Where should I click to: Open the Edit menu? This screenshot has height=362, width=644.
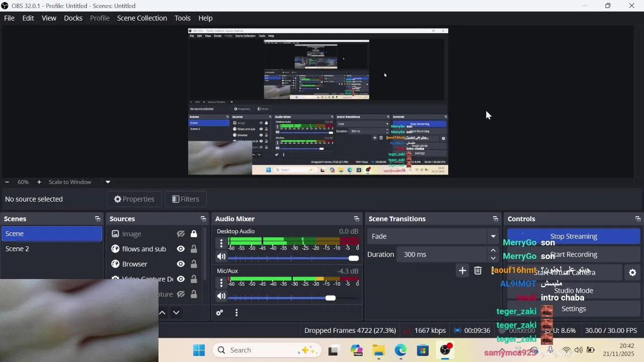[x=28, y=18]
